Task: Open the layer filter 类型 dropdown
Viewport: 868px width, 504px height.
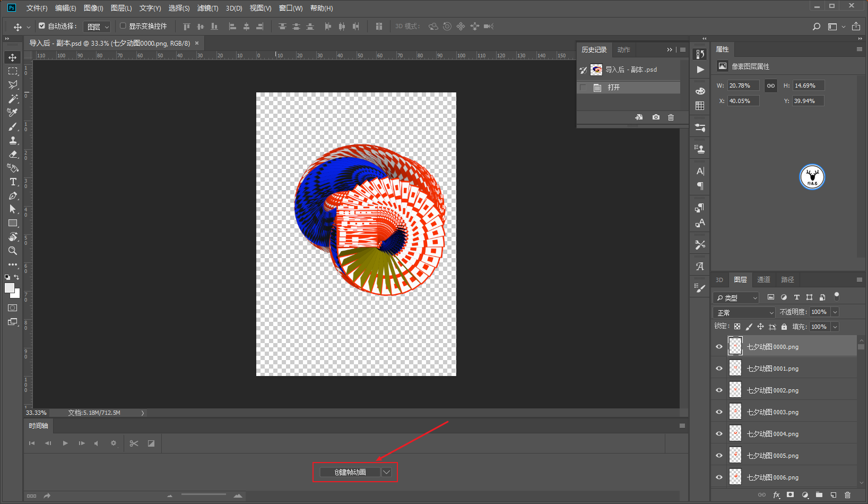Action: pyautogui.click(x=736, y=297)
